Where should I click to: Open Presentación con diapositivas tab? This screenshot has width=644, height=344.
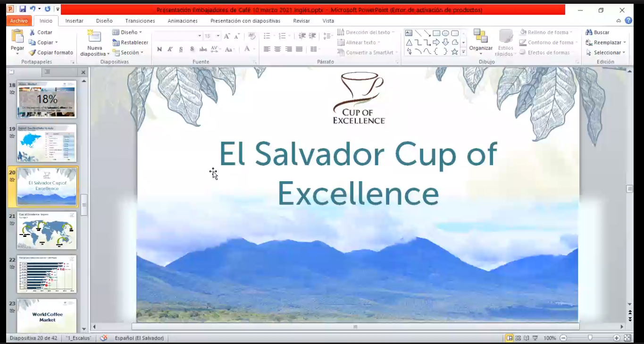245,21
